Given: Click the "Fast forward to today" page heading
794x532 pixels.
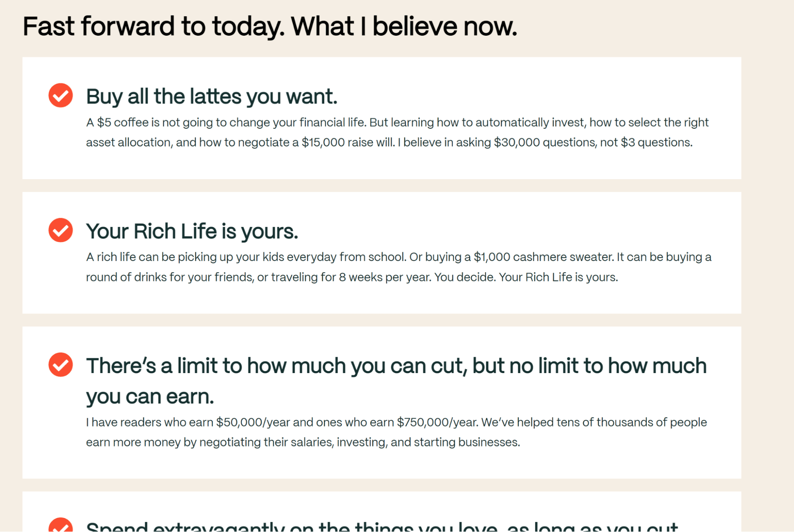Looking at the screenshot, I should tap(270, 26).
